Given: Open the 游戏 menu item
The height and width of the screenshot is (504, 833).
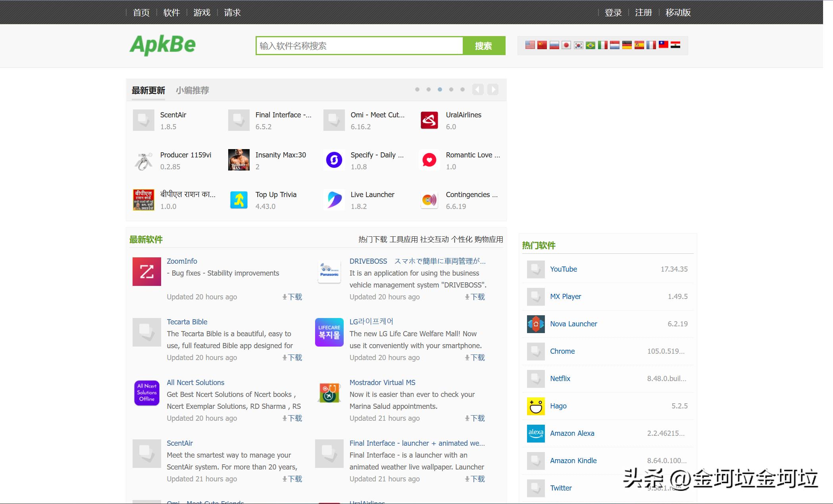Looking at the screenshot, I should coord(202,13).
